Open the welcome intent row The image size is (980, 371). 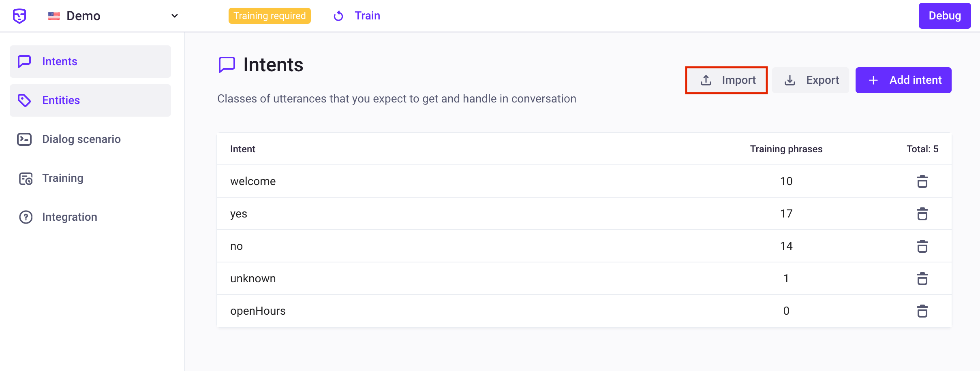point(584,181)
